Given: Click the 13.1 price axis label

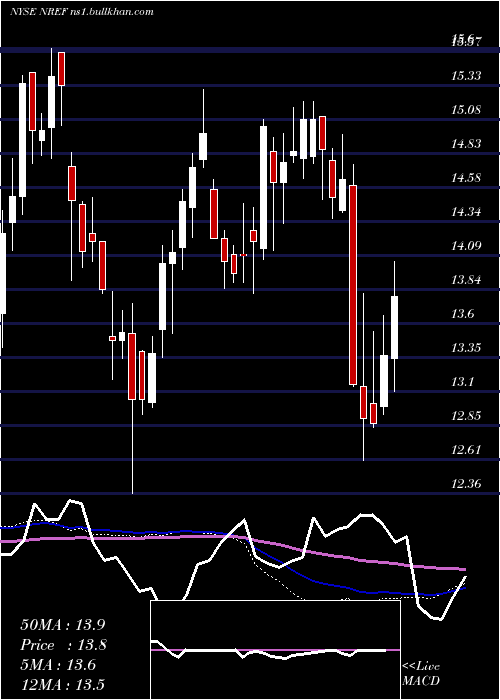Looking at the screenshot, I should (463, 382).
